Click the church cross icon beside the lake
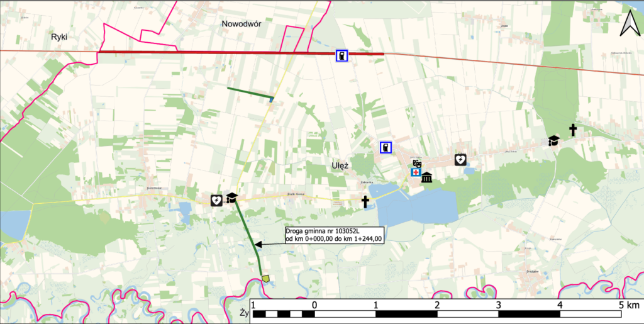The width and height of the screenshot is (644, 324). pyautogui.click(x=365, y=201)
